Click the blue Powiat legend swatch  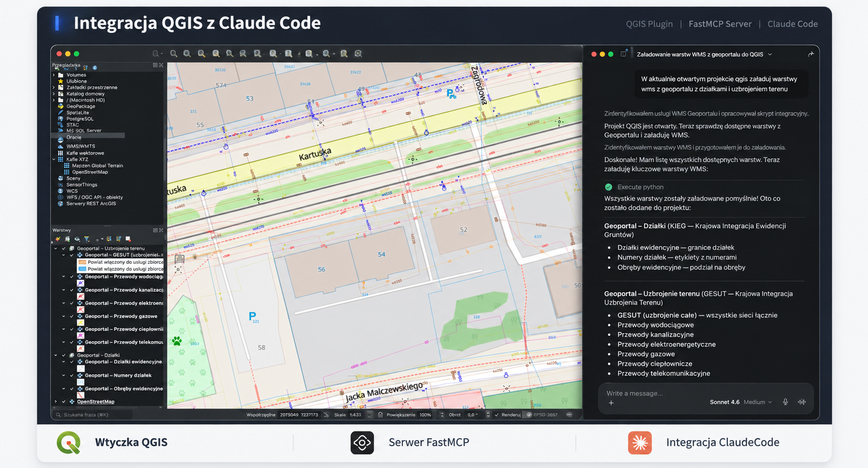(x=82, y=269)
